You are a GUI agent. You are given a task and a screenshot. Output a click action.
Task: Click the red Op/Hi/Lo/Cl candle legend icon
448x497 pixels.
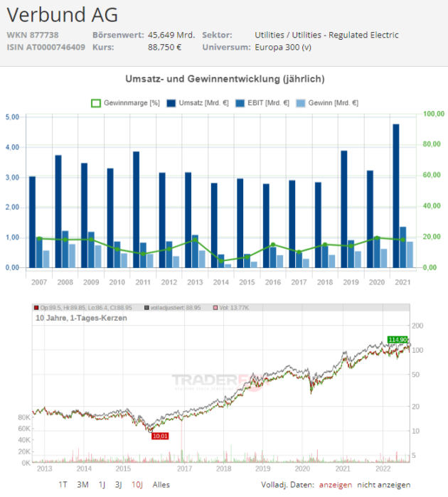[x=36, y=308]
